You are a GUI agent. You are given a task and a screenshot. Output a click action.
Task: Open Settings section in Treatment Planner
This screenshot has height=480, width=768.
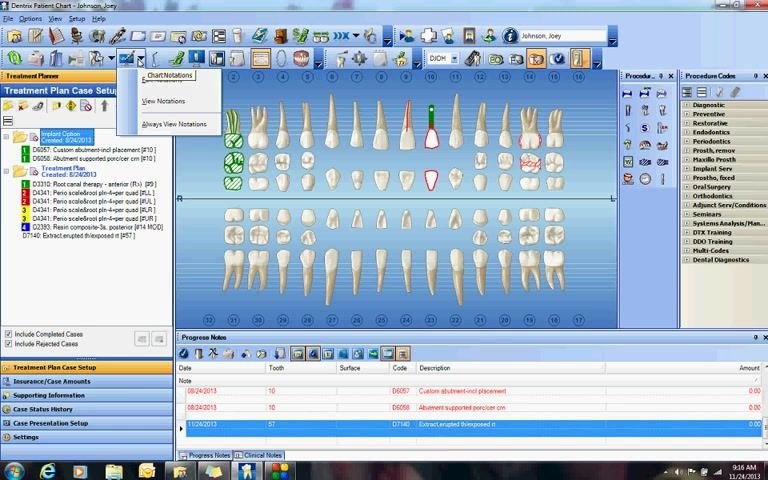pyautogui.click(x=87, y=437)
